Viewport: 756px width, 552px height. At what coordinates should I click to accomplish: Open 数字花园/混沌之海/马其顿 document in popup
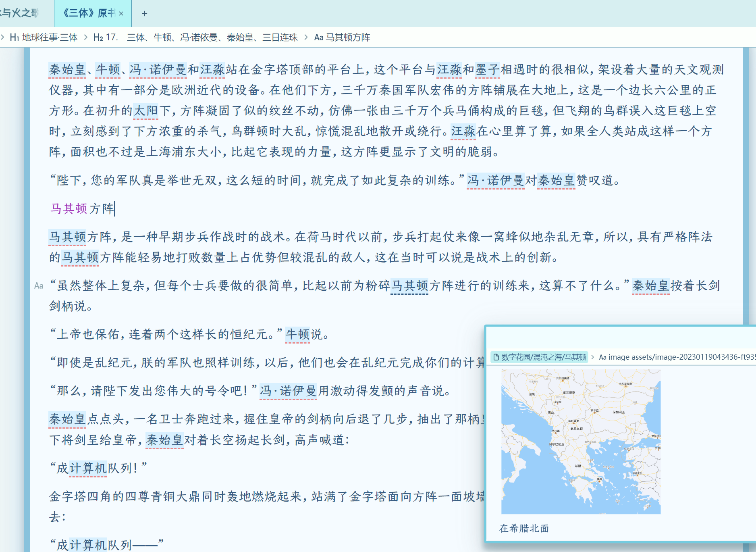pos(540,357)
